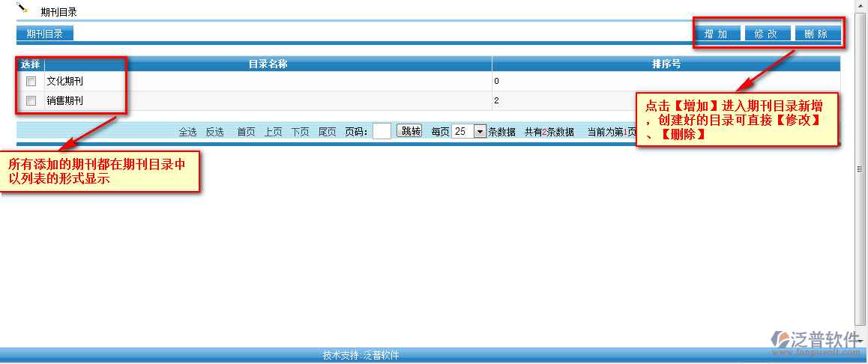Click the 排序号 column header

pos(666,64)
